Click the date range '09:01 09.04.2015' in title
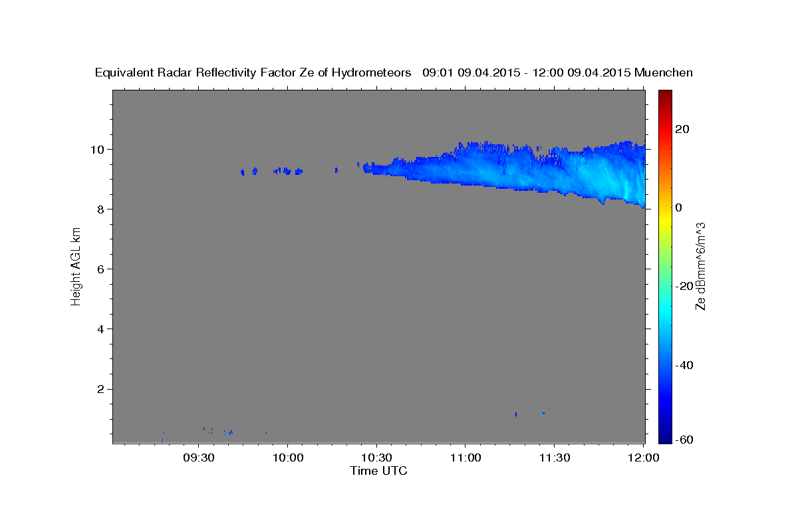 coord(471,72)
